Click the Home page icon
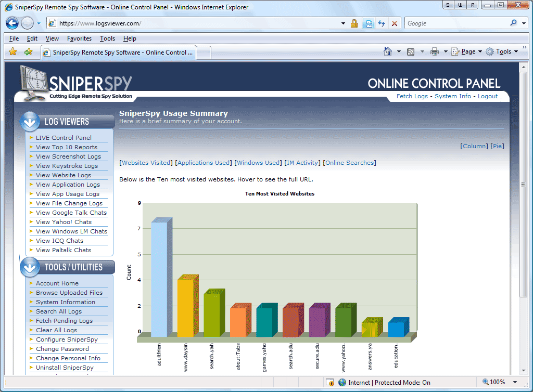 coord(387,51)
